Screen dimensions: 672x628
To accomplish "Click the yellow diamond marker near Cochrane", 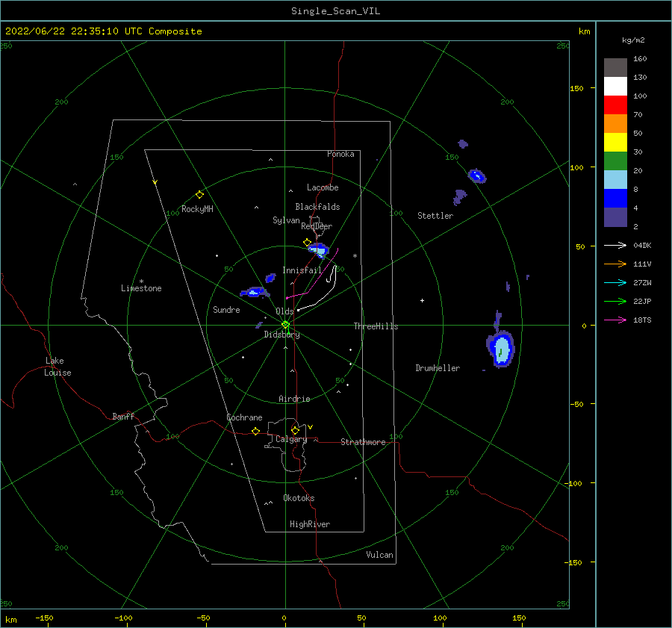I will coord(255,432).
